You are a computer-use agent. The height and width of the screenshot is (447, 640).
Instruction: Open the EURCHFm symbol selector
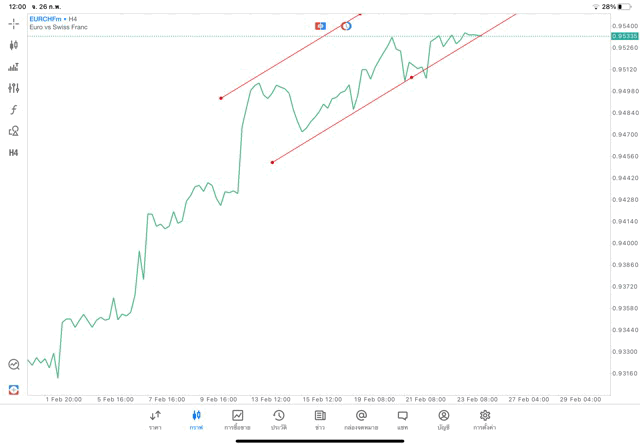[x=48, y=19]
